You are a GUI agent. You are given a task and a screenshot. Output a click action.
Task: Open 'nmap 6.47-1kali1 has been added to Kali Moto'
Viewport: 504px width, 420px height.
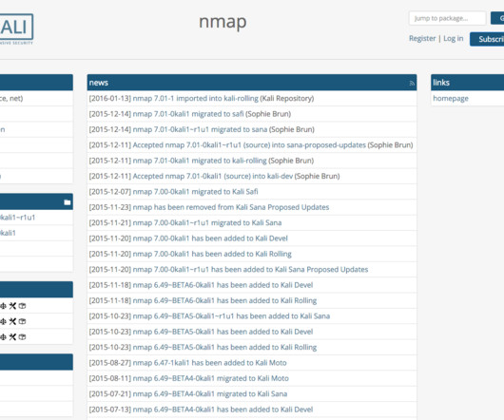pos(209,363)
